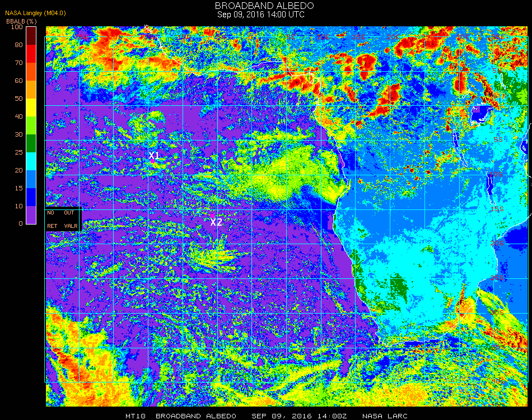Select the red 70-80% legend swatch
Viewport: 532px width, 420px height.
(31, 54)
